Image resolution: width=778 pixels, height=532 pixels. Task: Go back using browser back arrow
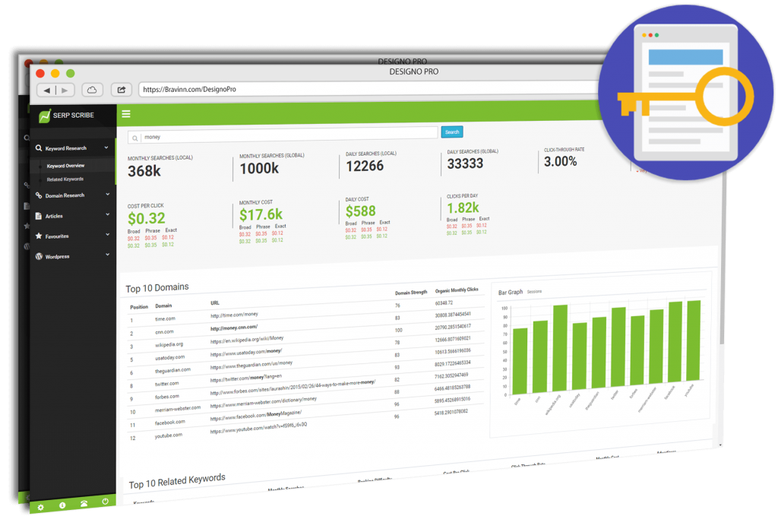click(x=47, y=90)
